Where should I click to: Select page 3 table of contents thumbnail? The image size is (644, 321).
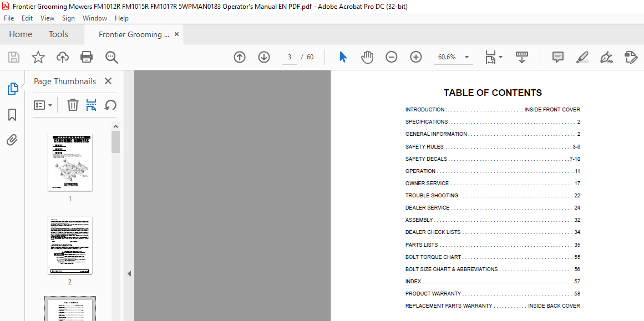[x=70, y=310]
